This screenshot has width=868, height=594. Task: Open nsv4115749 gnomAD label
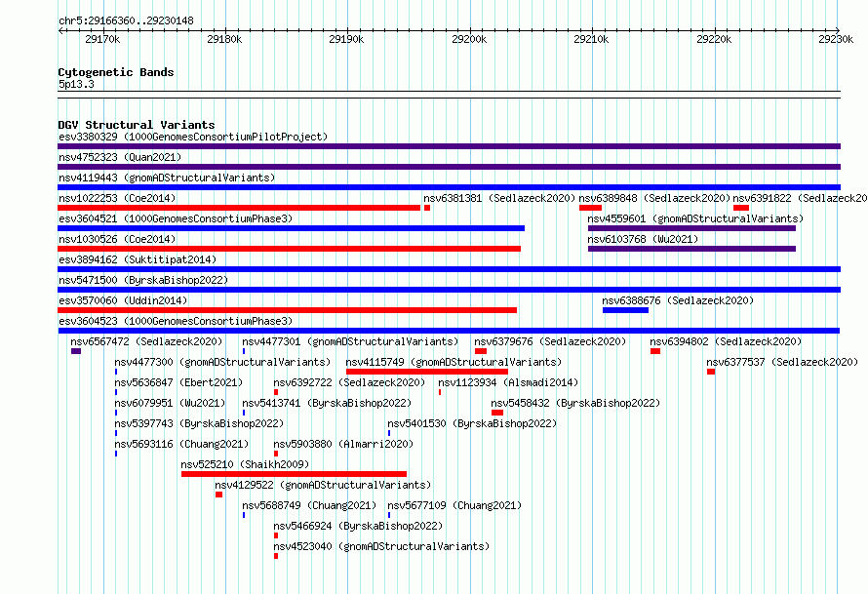454,362
